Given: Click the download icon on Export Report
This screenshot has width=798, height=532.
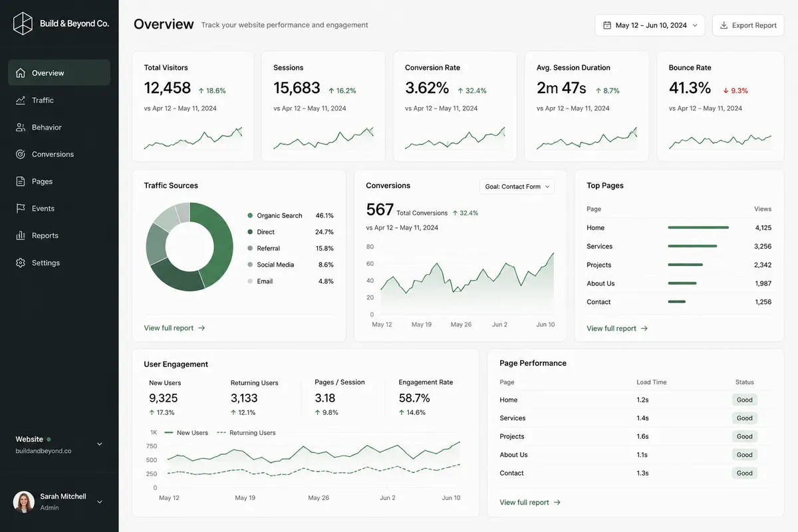Looking at the screenshot, I should (724, 25).
